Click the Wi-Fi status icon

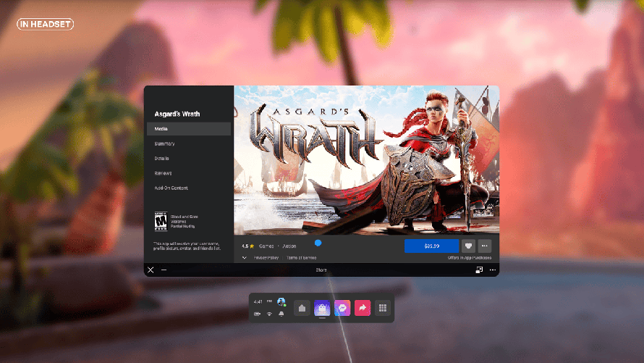point(269,314)
